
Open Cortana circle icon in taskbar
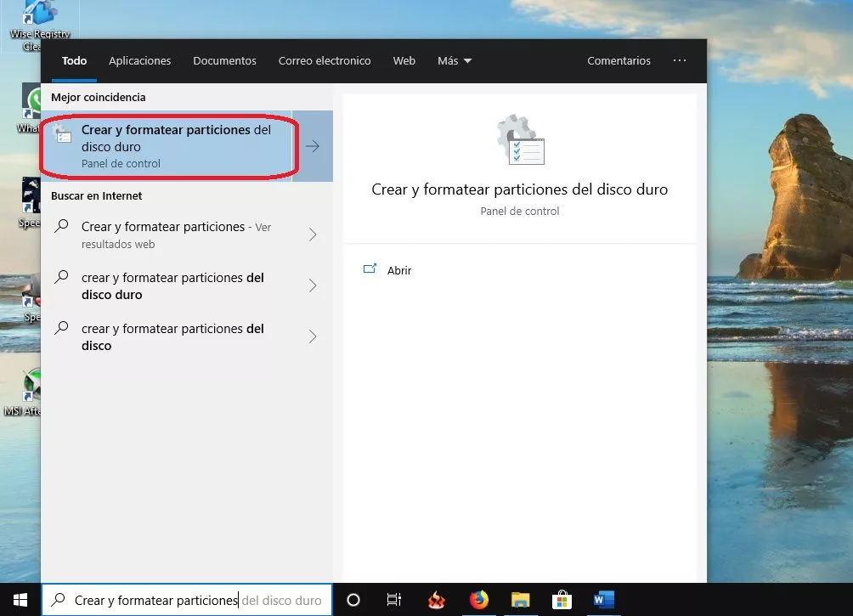tap(353, 600)
